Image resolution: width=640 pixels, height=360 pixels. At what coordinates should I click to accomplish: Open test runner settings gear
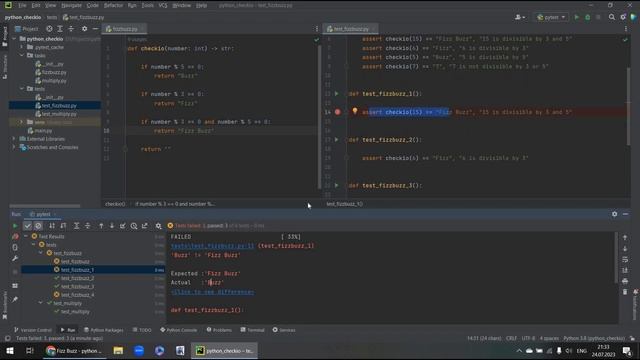pos(158,226)
